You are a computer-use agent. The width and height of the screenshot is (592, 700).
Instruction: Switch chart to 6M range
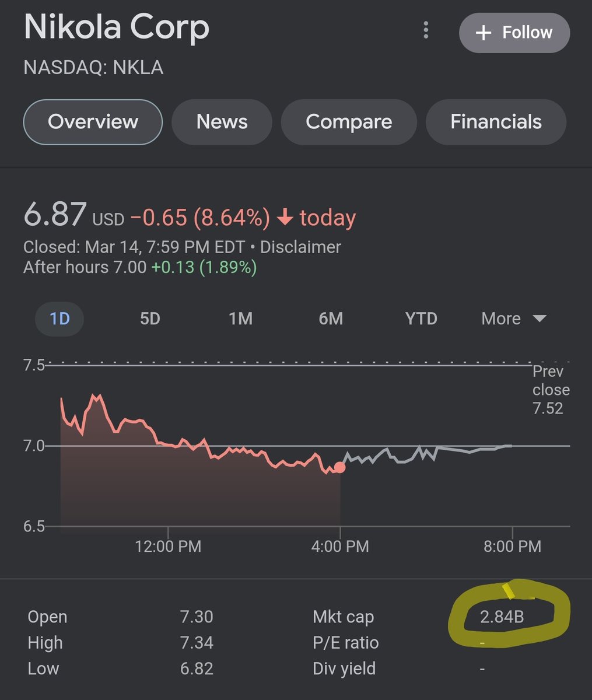331,318
